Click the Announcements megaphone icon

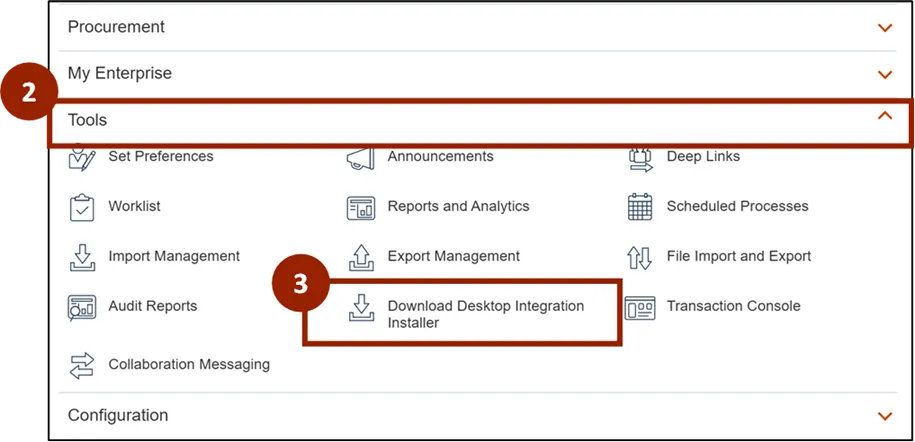(x=360, y=158)
